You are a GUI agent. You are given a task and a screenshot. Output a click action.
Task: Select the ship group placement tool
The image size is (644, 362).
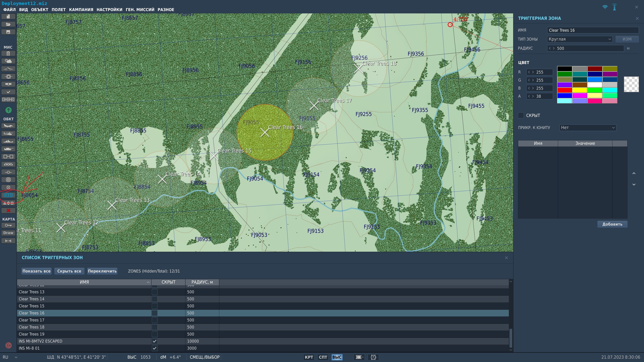click(8, 141)
